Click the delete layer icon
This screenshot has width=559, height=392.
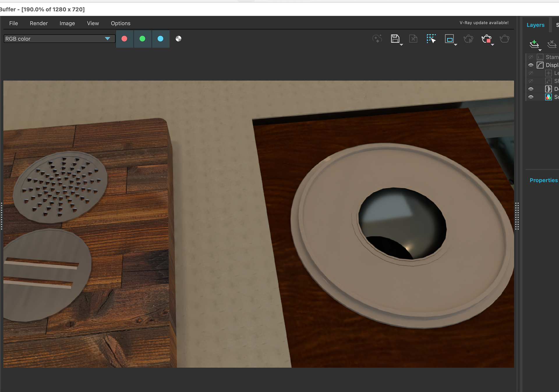(x=551, y=44)
